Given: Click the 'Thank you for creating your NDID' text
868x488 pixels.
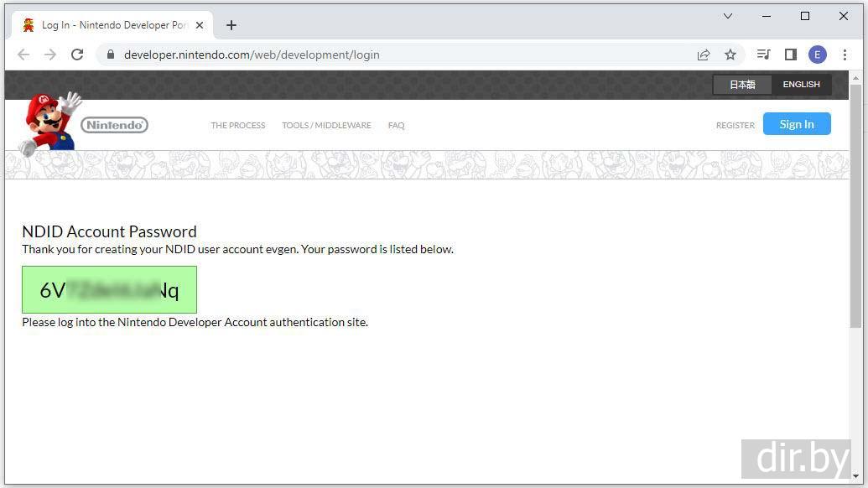Looking at the screenshot, I should pyautogui.click(x=109, y=249).
